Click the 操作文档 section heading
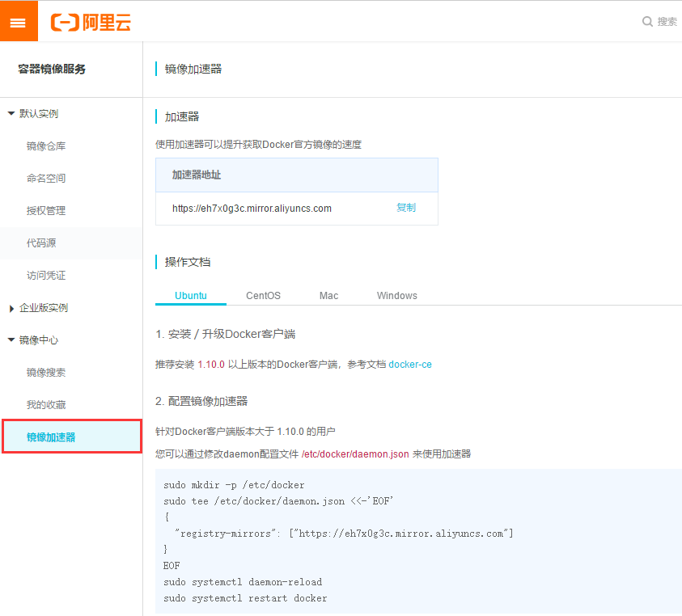Screen dimensions: 682x616 click(x=188, y=262)
